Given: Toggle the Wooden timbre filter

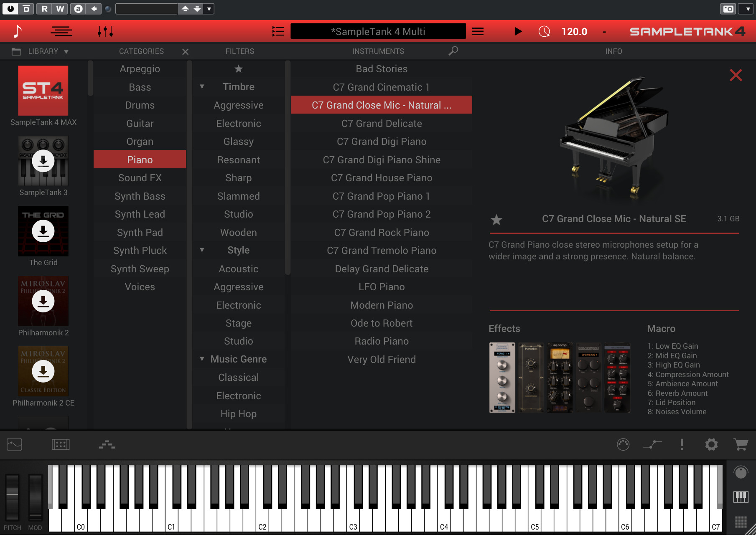Looking at the screenshot, I should tap(239, 232).
